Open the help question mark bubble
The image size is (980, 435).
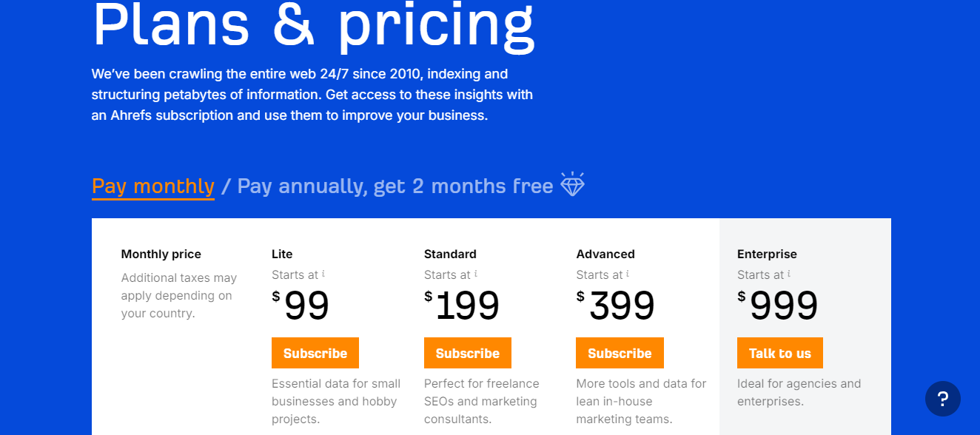click(942, 399)
